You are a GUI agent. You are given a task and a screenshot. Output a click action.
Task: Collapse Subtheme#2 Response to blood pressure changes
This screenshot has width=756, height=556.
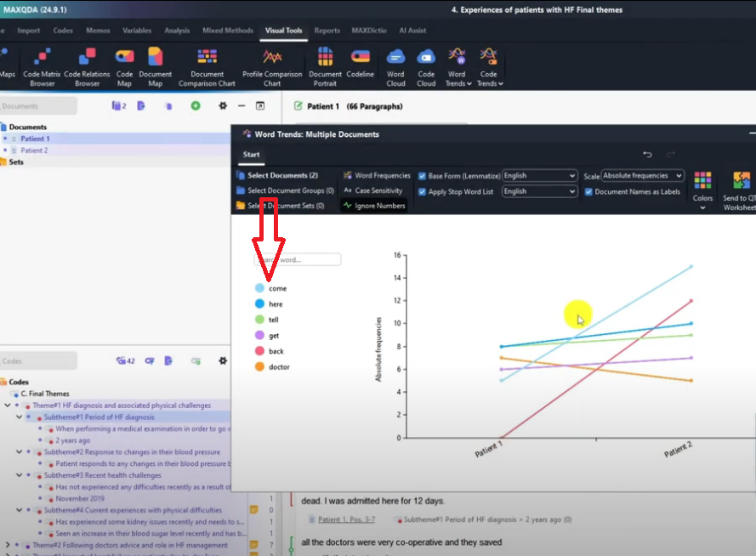click(x=20, y=452)
